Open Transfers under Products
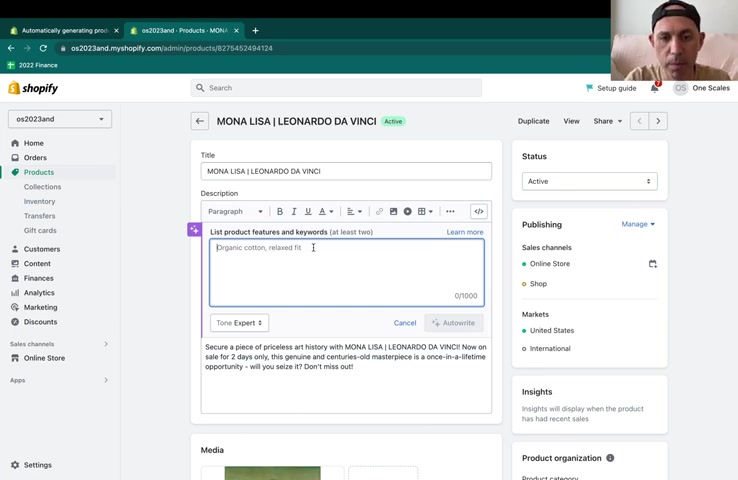This screenshot has width=738, height=480. (40, 216)
